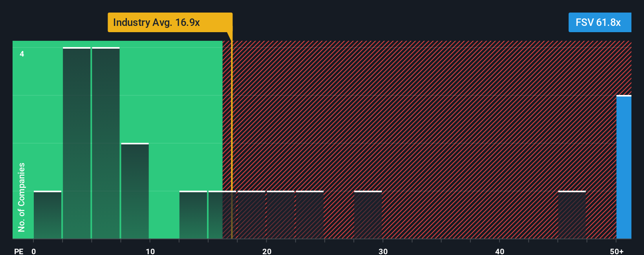
Task: Click the 50+ axis tick label
Action: [x=617, y=251]
